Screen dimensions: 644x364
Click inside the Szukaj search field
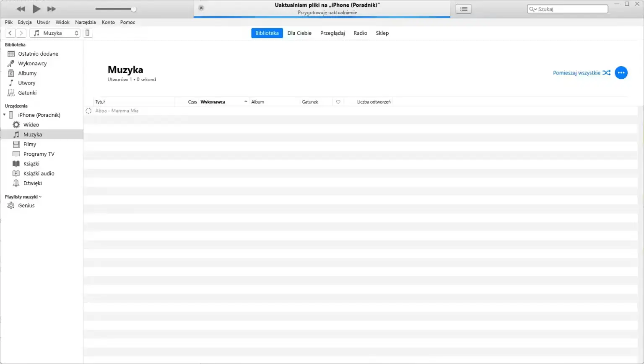pyautogui.click(x=567, y=8)
